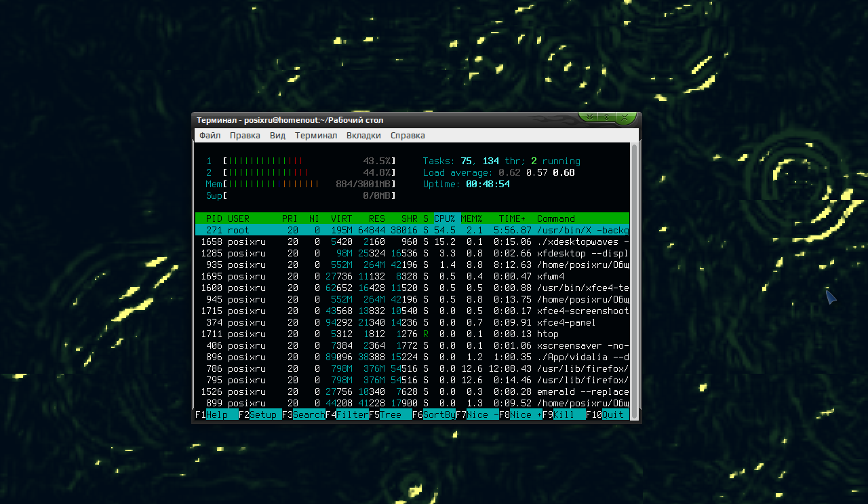
Task: Open the Вид menu
Action: click(277, 136)
